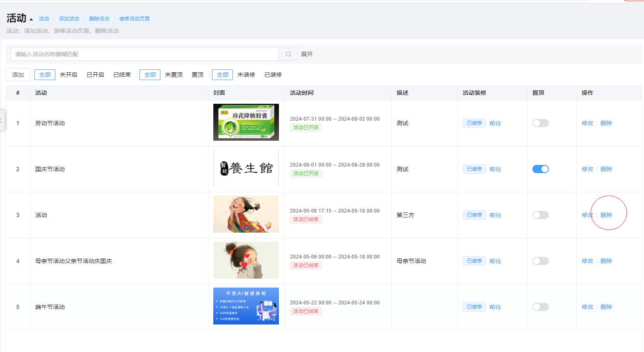Click the date range 2024-08-01 00:00 -- 2024-08-29 00:00
Image resolution: width=644 pixels, height=352 pixels.
pyautogui.click(x=335, y=165)
